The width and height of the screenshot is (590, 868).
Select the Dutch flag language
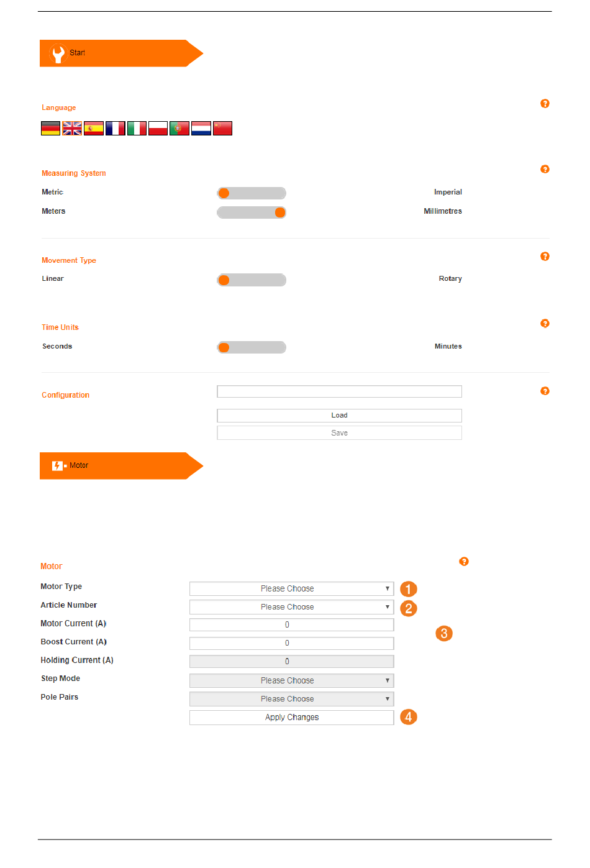(x=201, y=129)
